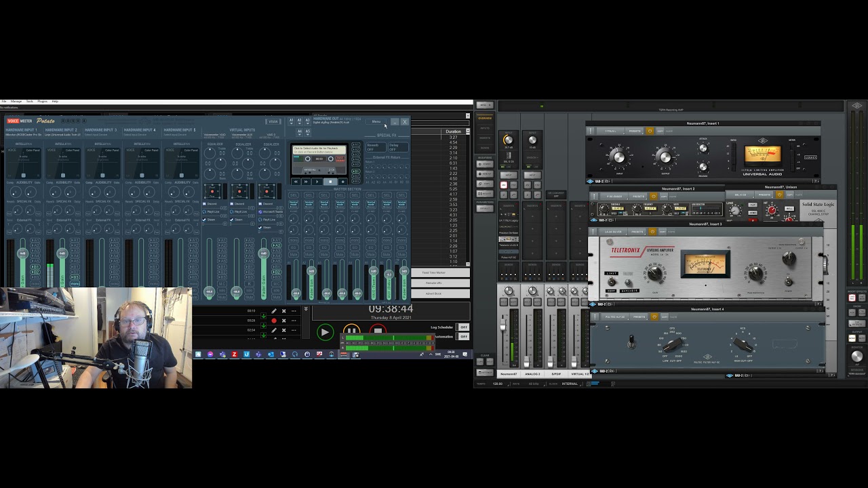
Task: Switch to the INSERTS view in the Console
Action: coord(485,138)
